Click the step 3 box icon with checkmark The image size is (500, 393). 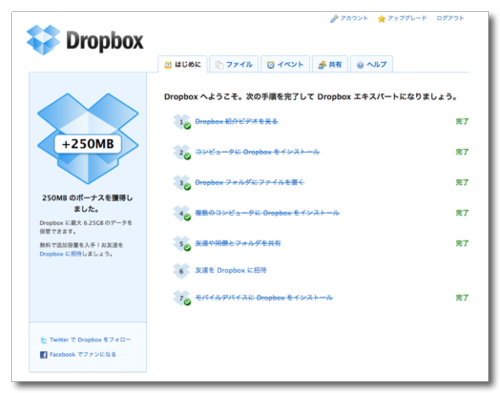[182, 183]
